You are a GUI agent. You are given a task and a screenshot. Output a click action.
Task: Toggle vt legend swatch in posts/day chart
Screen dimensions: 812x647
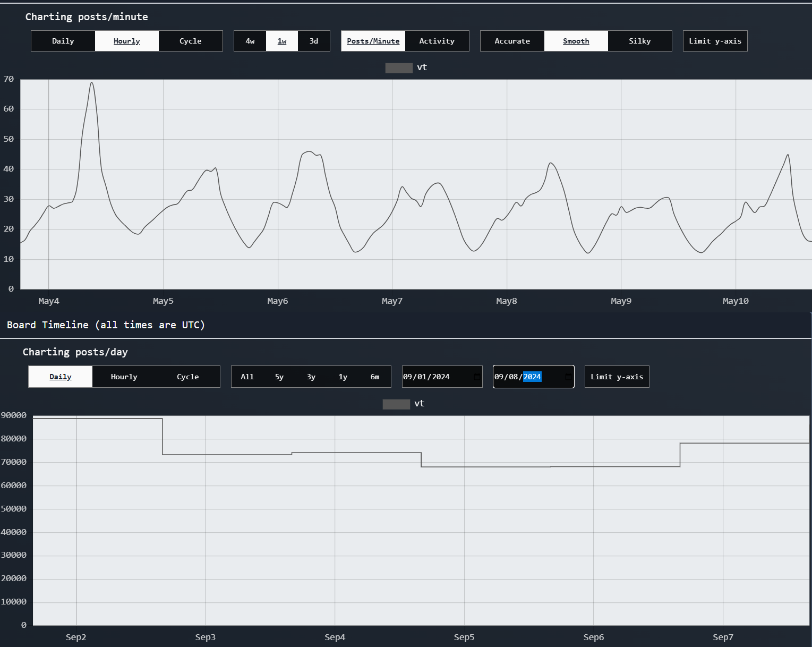(396, 404)
